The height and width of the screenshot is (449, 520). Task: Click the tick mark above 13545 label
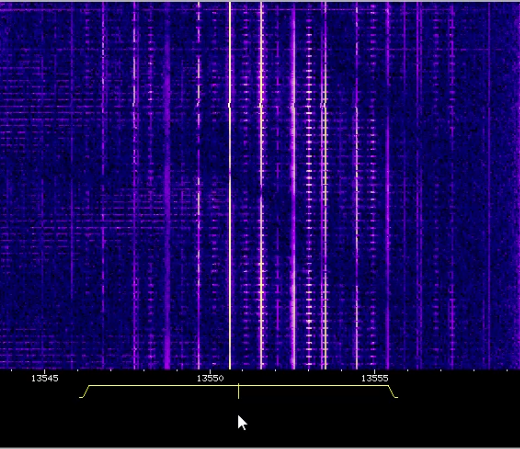45,371
